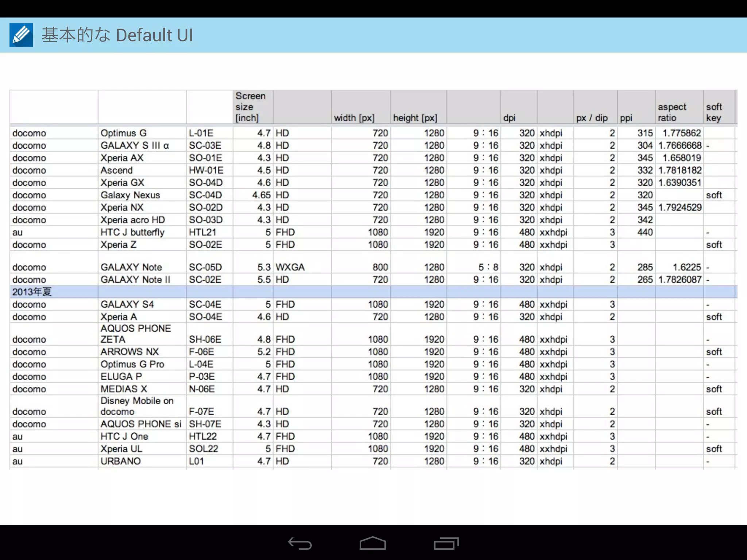Viewport: 747px width, 560px height.
Task: Click 'soft' in the Galaxy Nexus row
Action: click(714, 195)
